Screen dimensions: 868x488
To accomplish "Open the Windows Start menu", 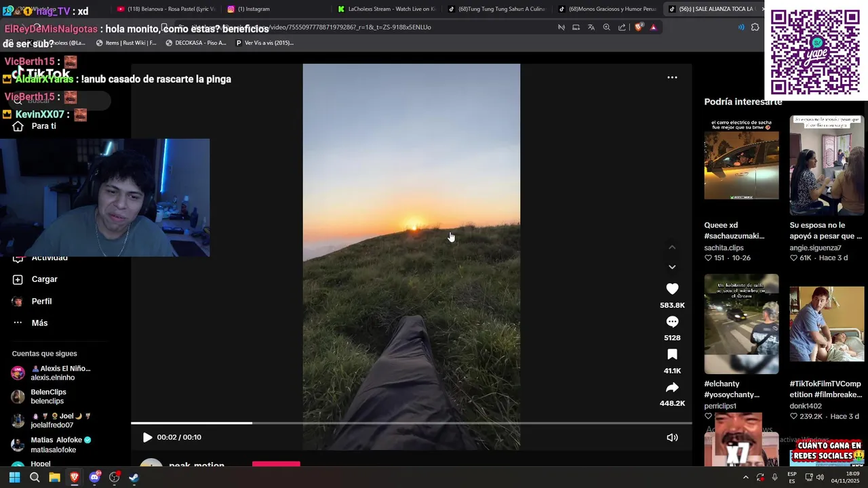I will [x=14, y=477].
